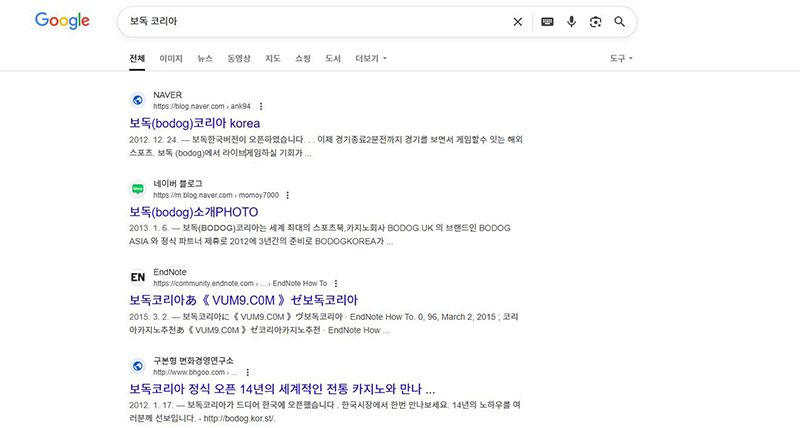Switch to the 이미지 tab
Viewport: 800px width, 428px height.
click(x=171, y=58)
